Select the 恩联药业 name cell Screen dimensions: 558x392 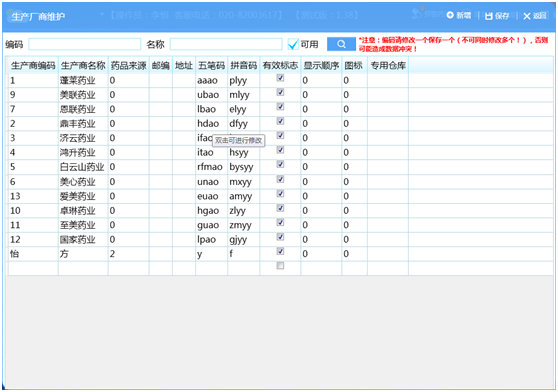tap(83, 109)
